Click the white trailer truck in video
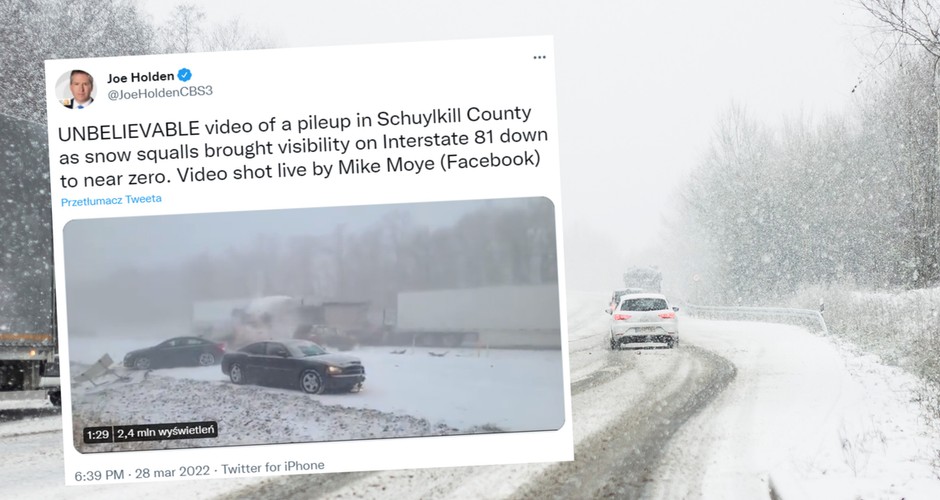940x500 pixels. [x=478, y=316]
